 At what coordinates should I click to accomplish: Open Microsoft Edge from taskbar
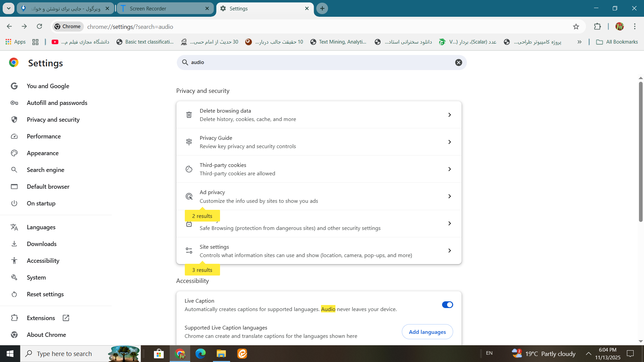click(x=201, y=354)
